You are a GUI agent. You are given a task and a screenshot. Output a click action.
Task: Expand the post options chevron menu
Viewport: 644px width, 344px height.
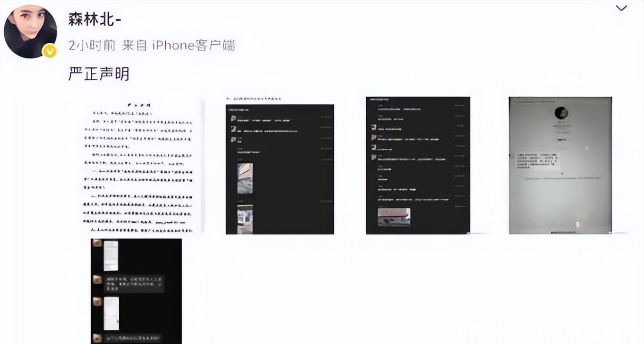pyautogui.click(x=621, y=8)
